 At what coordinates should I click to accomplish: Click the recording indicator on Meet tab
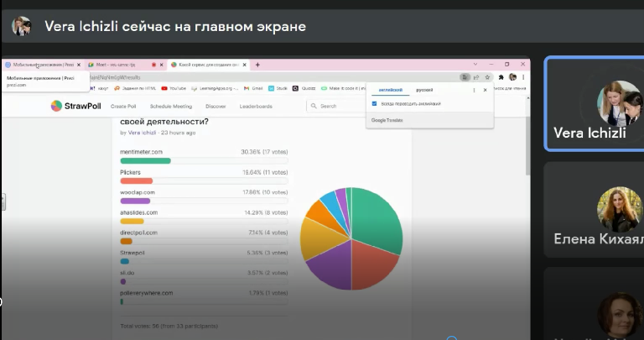pyautogui.click(x=153, y=65)
